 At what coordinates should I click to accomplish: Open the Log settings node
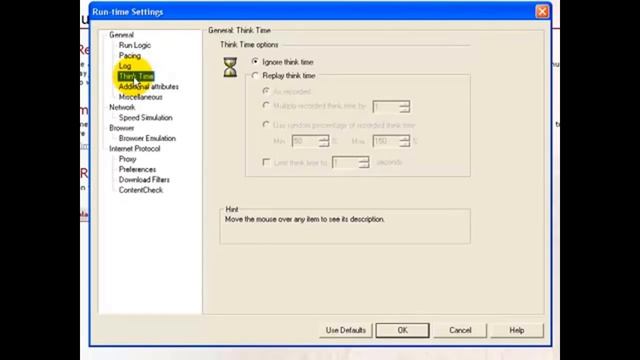coord(125,66)
